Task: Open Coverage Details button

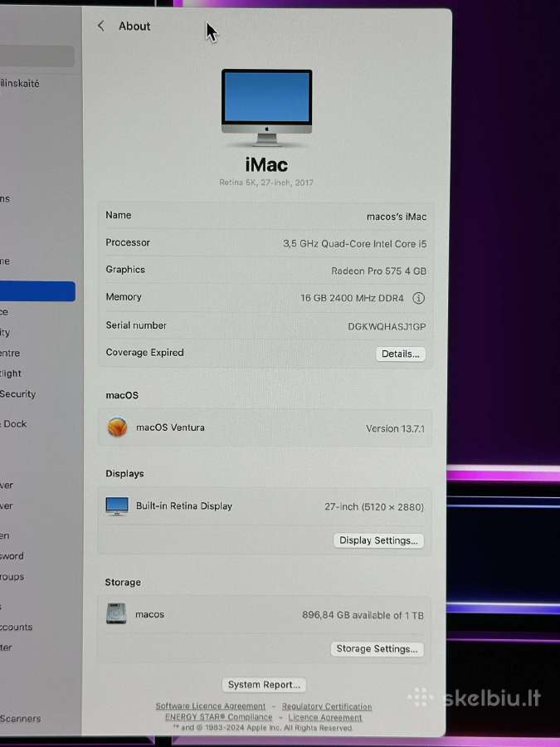Action: coord(401,354)
